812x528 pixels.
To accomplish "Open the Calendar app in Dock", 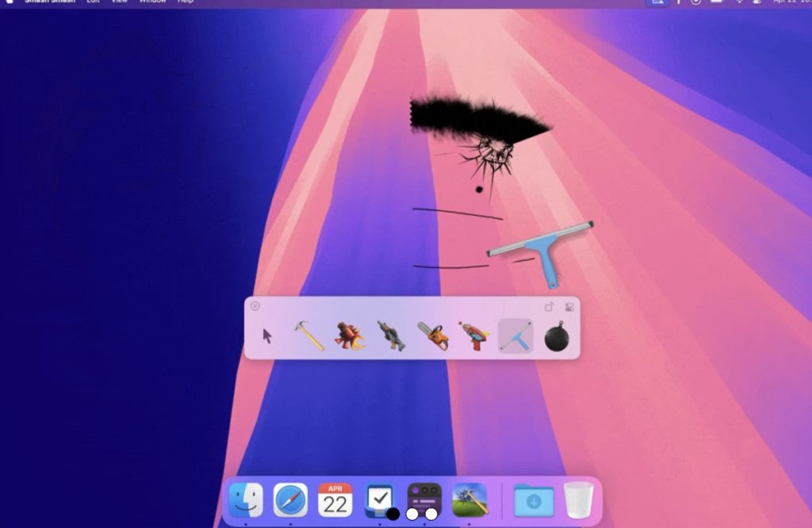I will 335,500.
